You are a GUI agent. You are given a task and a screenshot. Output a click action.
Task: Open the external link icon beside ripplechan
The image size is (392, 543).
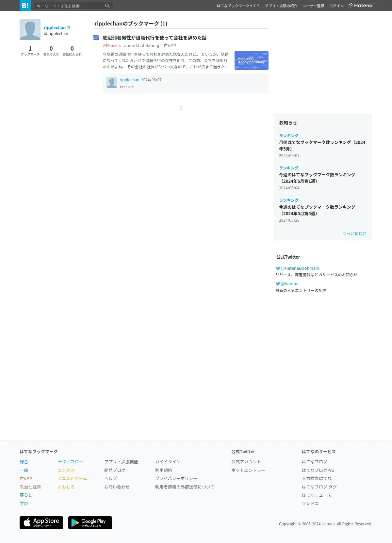(x=69, y=27)
